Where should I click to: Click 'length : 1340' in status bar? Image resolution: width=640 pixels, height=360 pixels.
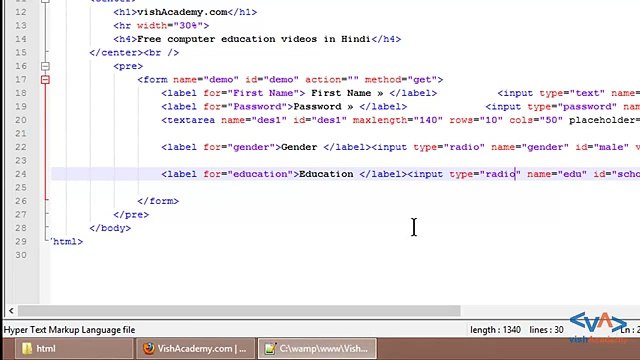pos(495,330)
